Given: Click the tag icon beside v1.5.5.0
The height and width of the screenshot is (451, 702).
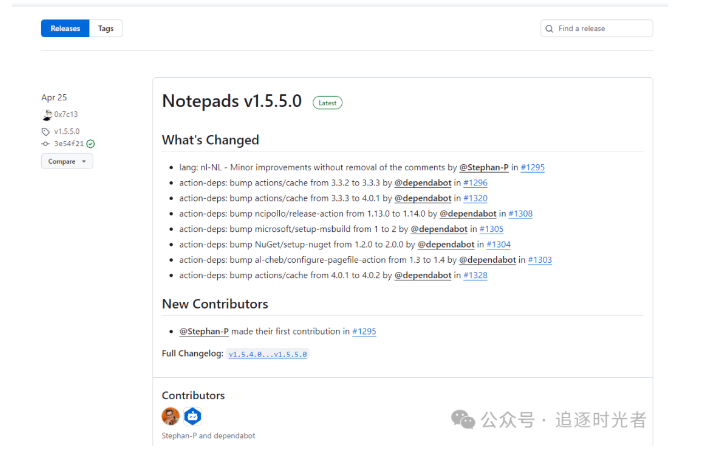Looking at the screenshot, I should pyautogui.click(x=46, y=131).
